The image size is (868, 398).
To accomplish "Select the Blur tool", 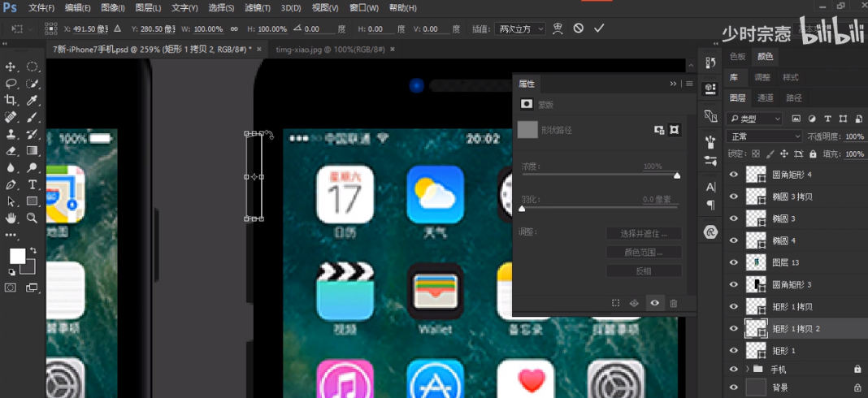I will point(10,167).
